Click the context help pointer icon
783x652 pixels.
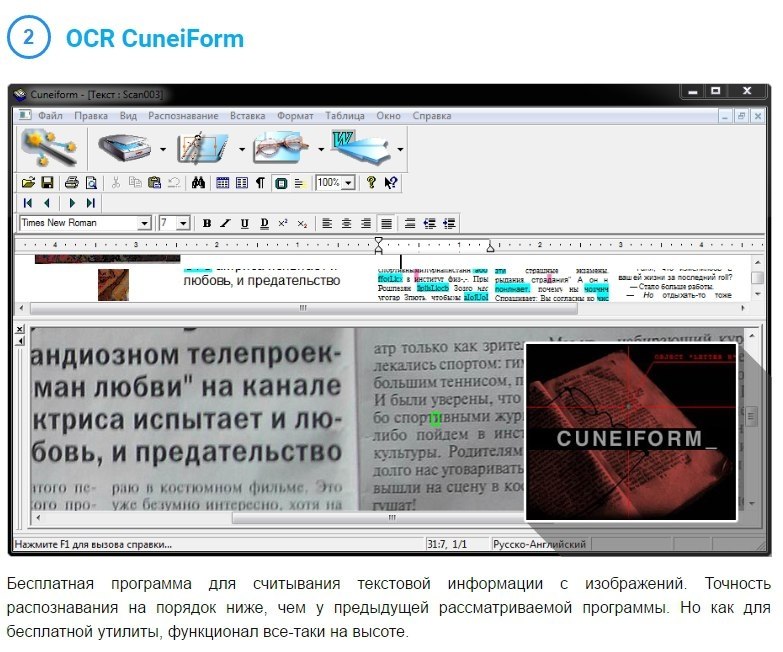[x=391, y=183]
